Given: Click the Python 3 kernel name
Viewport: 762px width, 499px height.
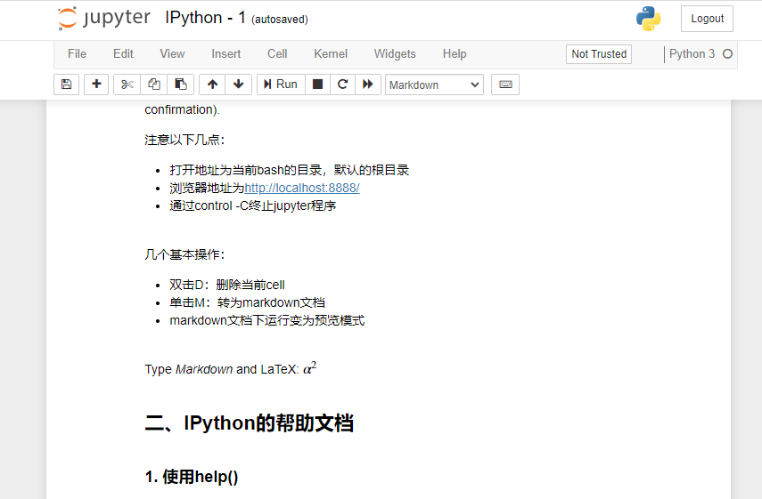Looking at the screenshot, I should pos(692,54).
